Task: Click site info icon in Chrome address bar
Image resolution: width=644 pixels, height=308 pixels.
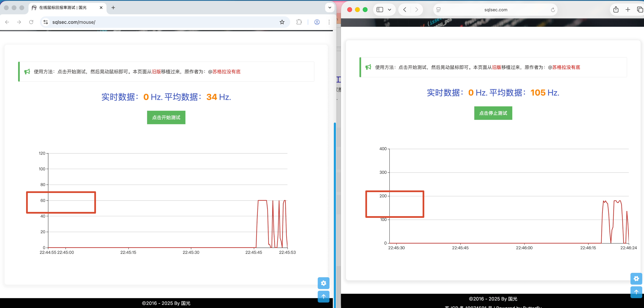Action: (46, 22)
